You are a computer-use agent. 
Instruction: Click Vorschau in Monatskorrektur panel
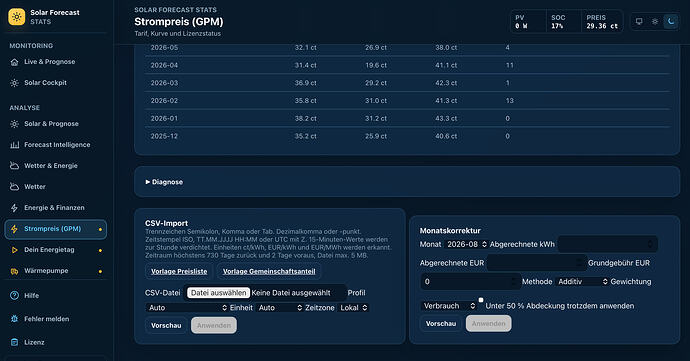[x=441, y=324]
